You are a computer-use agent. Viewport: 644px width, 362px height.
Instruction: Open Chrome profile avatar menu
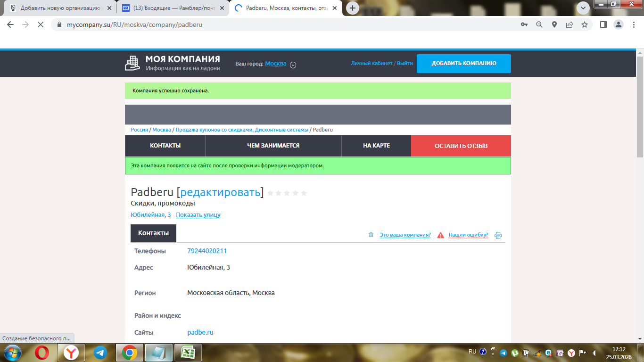(x=619, y=25)
